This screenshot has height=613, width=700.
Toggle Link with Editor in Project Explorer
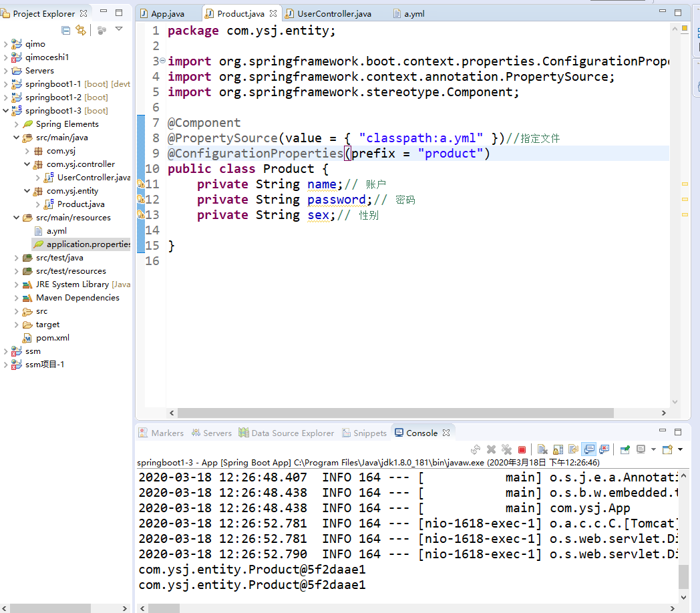(81, 30)
